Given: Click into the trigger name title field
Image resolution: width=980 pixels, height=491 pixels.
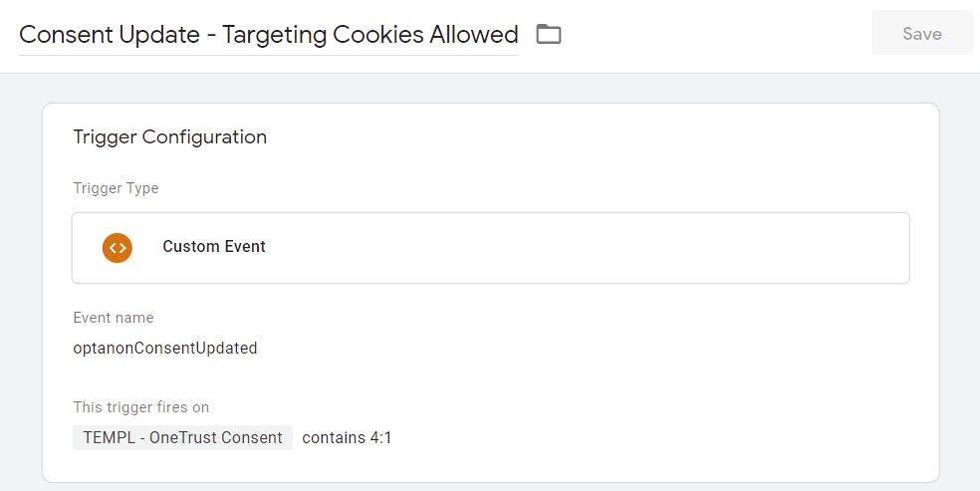Looking at the screenshot, I should (x=268, y=35).
